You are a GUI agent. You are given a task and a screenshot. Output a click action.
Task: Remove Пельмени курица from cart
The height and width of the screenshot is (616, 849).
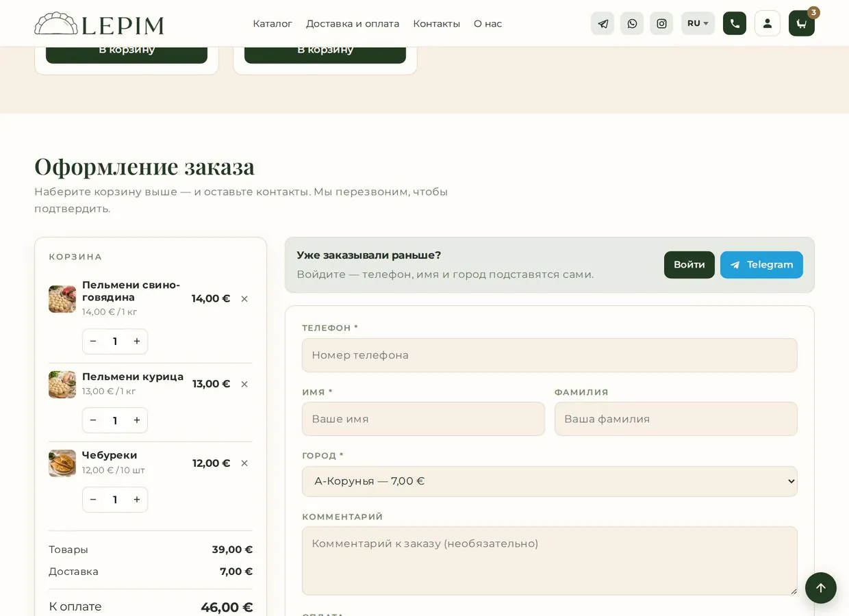pyautogui.click(x=244, y=385)
